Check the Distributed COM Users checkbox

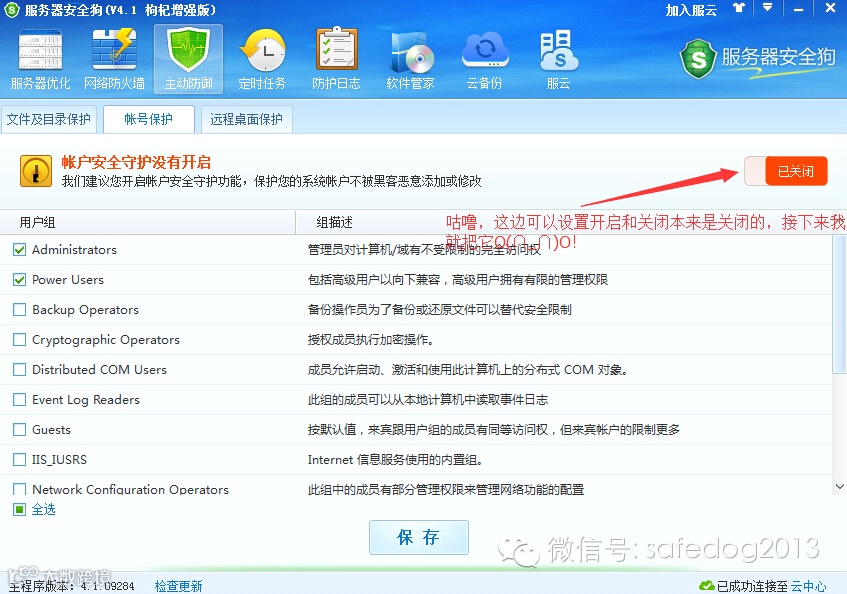click(19, 369)
